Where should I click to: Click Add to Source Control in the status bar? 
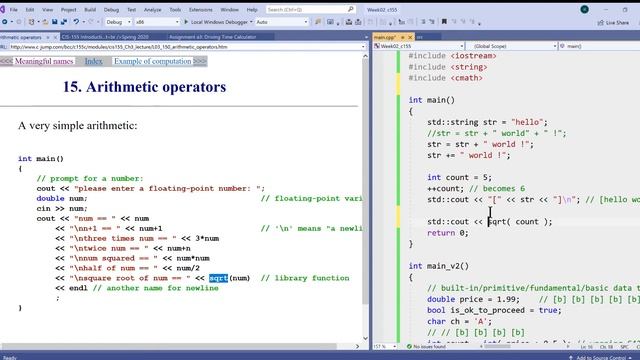pyautogui.click(x=600, y=358)
